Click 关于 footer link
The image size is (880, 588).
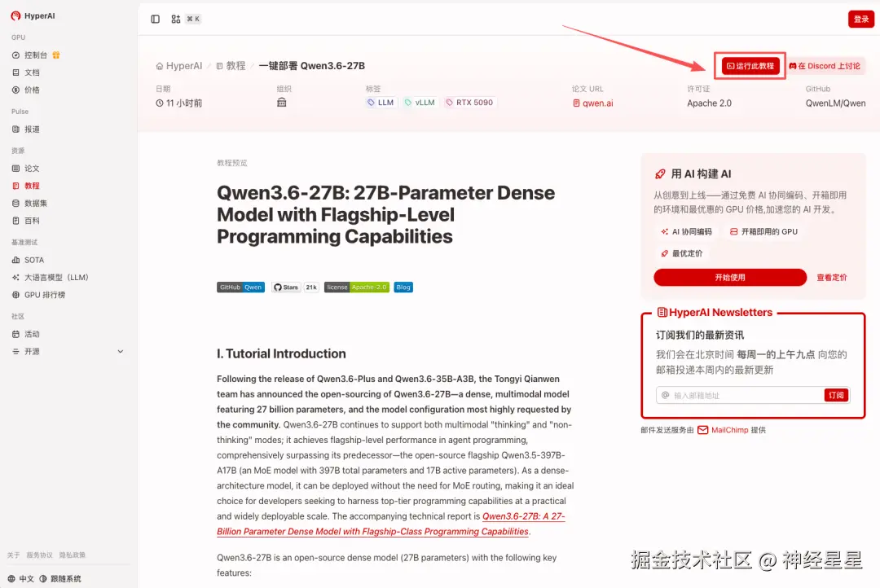(14, 555)
